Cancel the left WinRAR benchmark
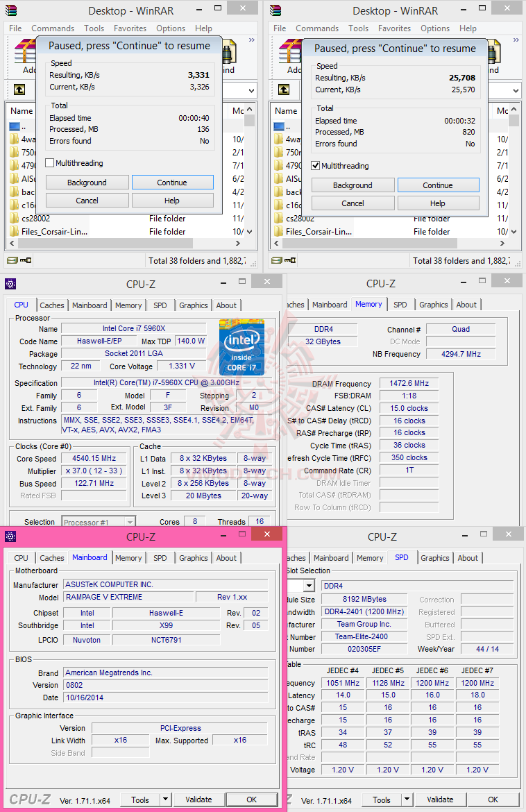Viewport: 526px width, 812px height. pos(87,201)
